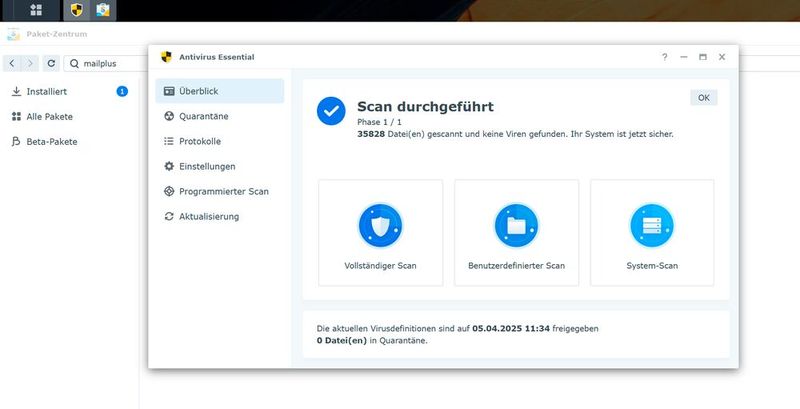Maximize the Antivirus Essential window
This screenshot has height=409, width=800.
703,57
